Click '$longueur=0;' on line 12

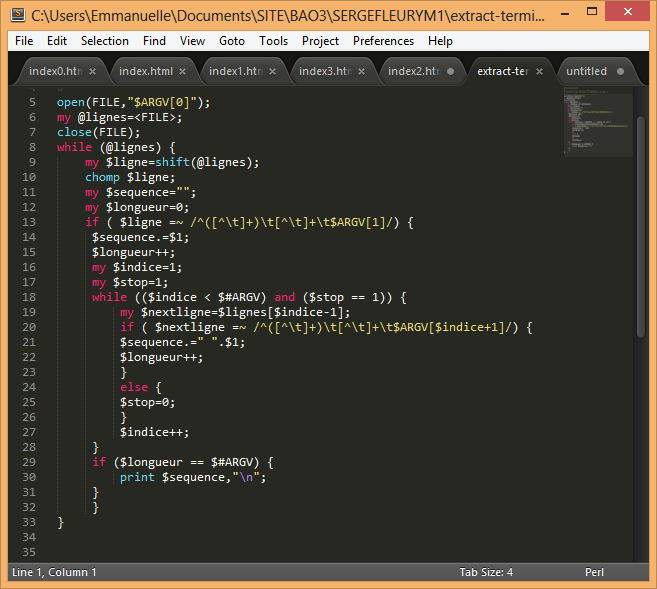pos(147,207)
